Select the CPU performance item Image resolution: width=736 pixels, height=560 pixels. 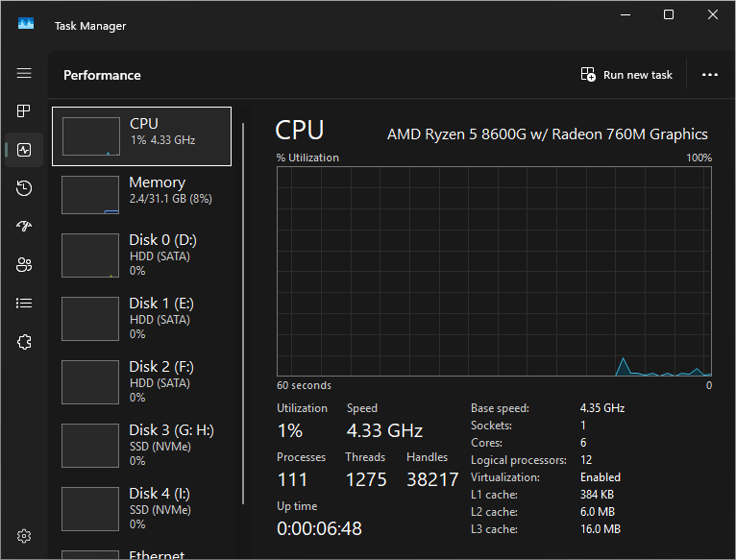click(x=142, y=136)
